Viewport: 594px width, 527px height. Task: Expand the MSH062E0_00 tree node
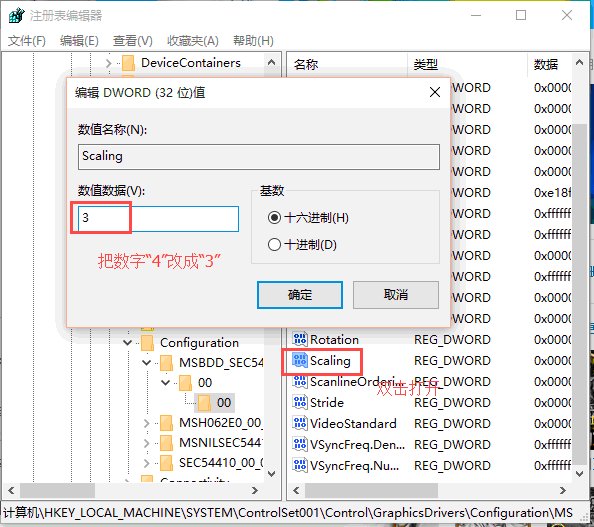pos(147,423)
